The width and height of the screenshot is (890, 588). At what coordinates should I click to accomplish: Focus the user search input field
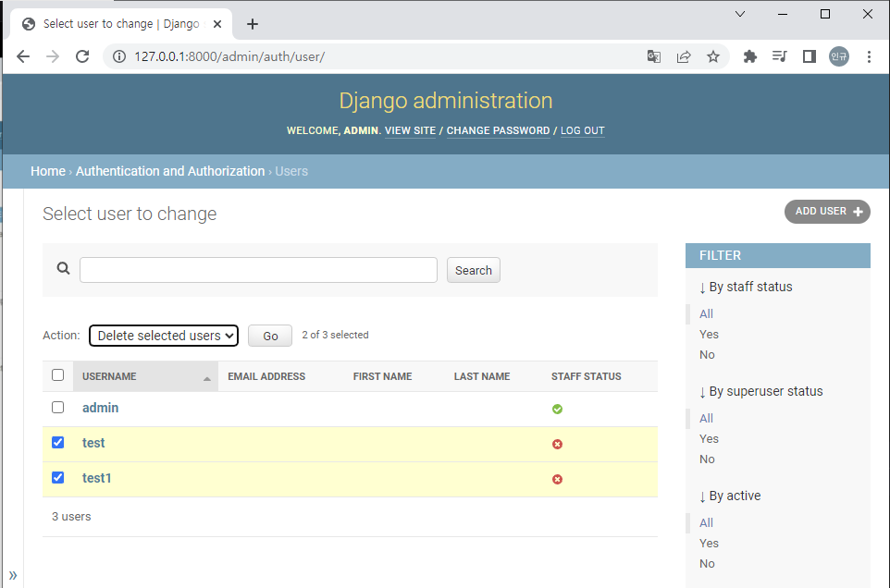pyautogui.click(x=258, y=270)
